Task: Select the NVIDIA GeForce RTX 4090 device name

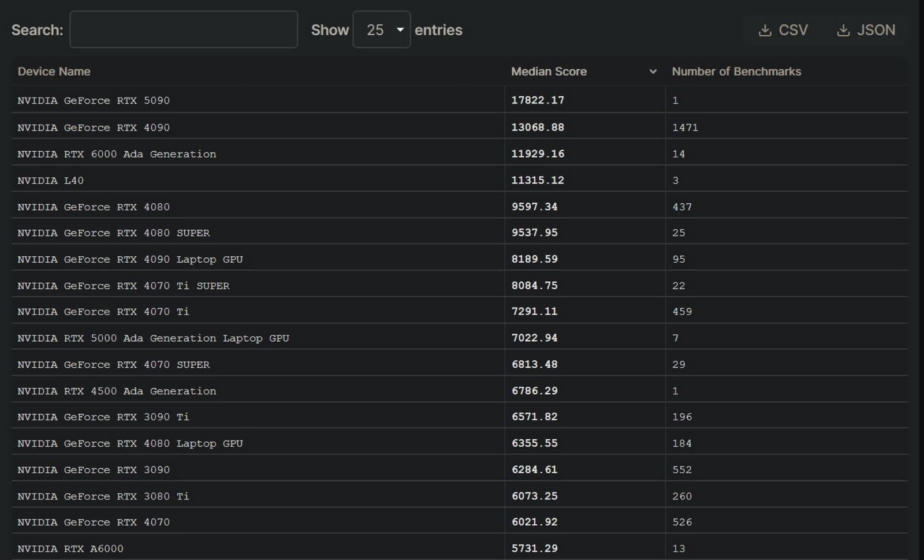Action: point(94,128)
